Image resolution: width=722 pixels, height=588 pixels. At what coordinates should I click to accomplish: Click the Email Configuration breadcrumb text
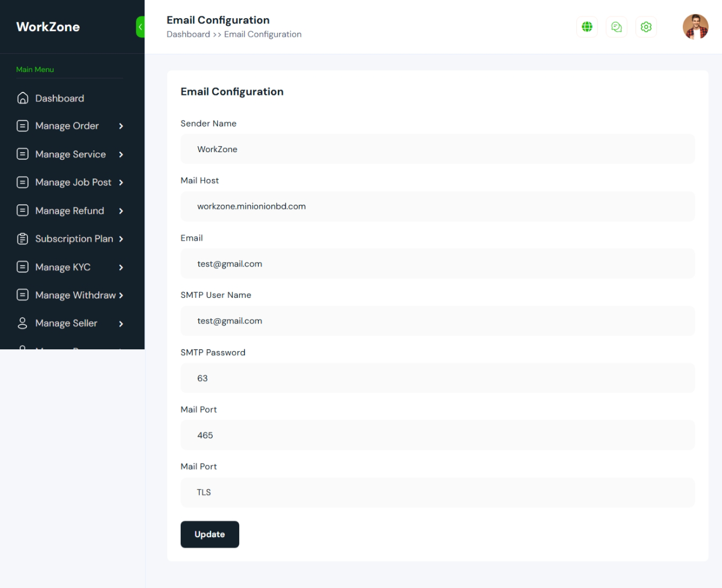coord(263,35)
